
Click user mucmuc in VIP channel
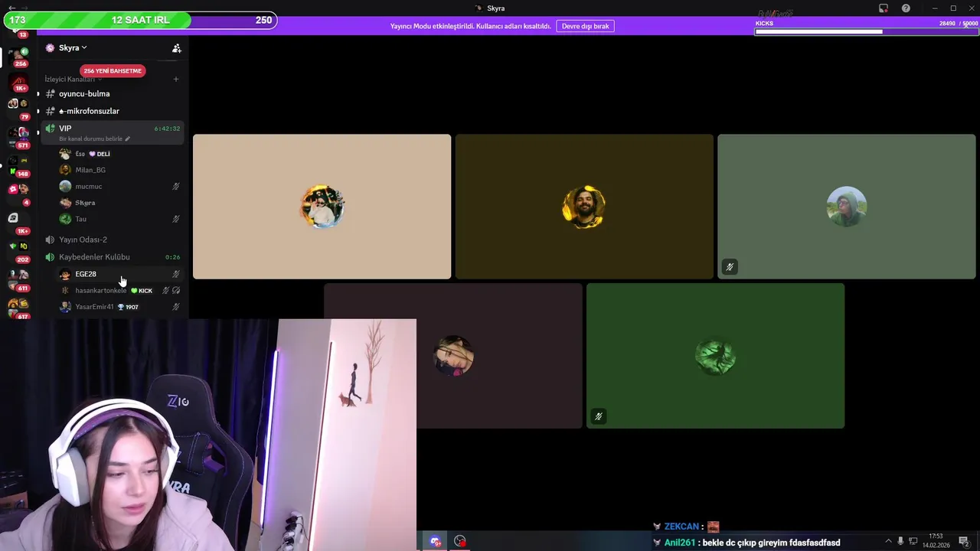coord(119,186)
